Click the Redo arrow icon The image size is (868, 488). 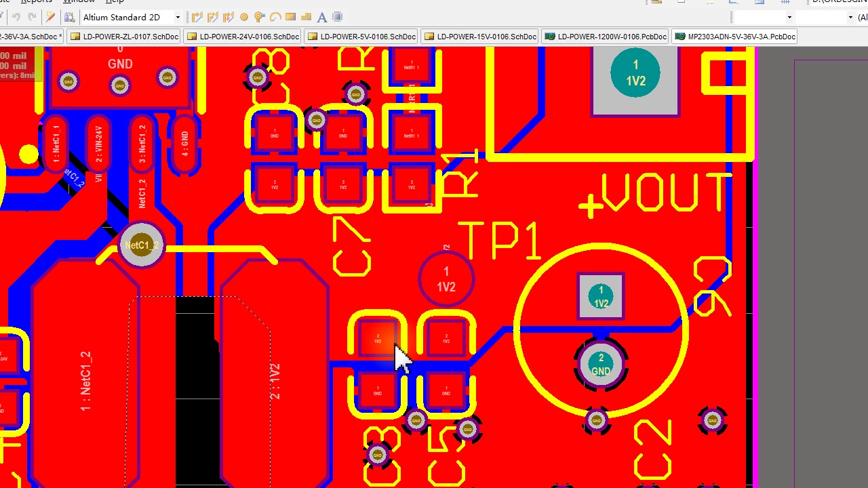[32, 17]
